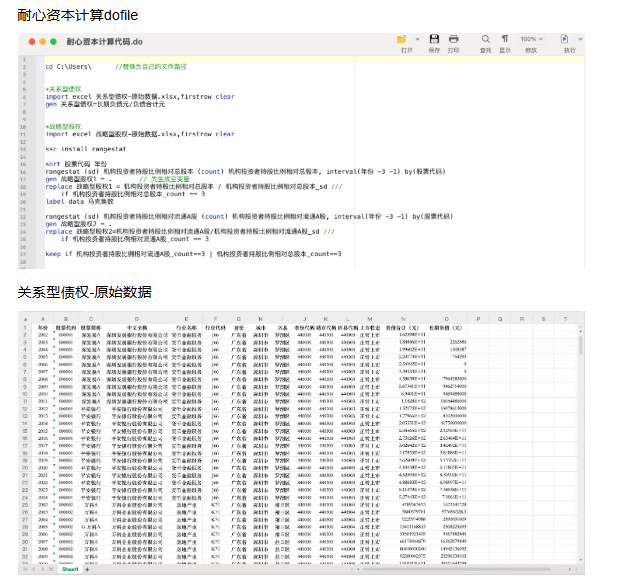Open search with the 查找 magnifier icon

tap(486, 39)
